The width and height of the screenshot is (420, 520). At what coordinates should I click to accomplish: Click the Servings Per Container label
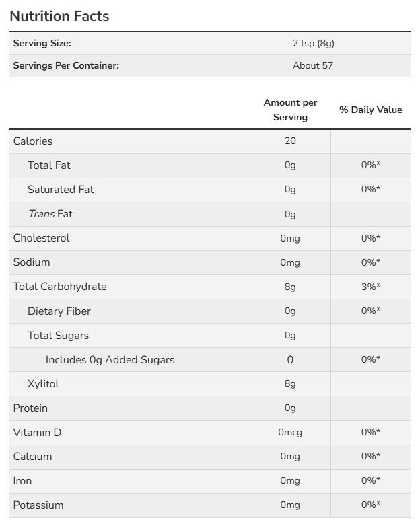66,66
